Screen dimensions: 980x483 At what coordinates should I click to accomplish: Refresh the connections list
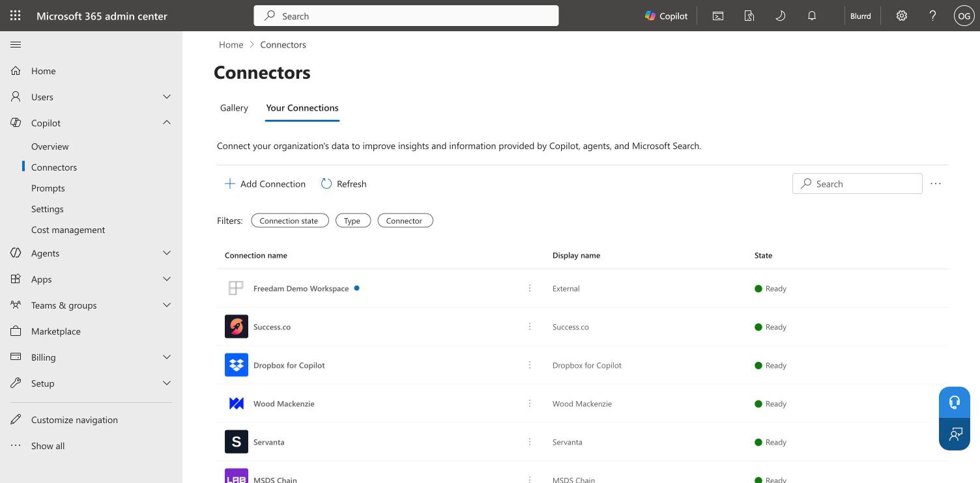343,184
